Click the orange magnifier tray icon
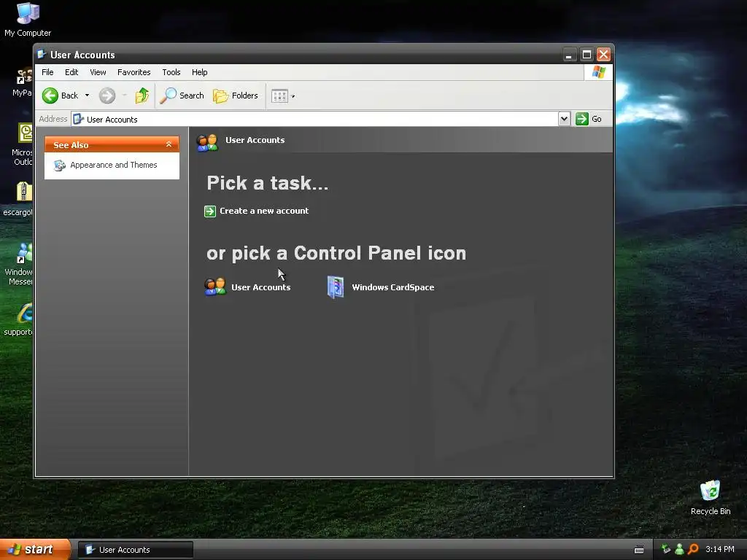The image size is (747, 560). pos(693,549)
